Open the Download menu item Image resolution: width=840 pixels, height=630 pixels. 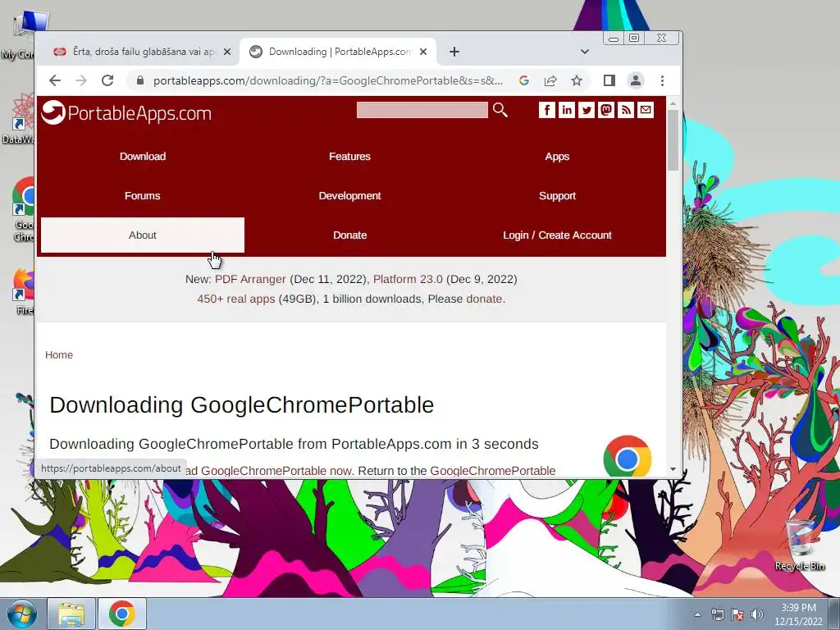(143, 157)
